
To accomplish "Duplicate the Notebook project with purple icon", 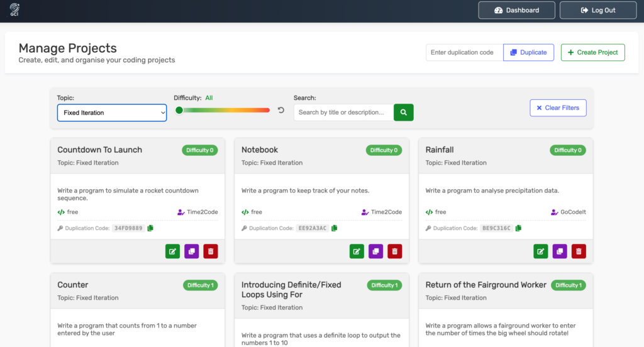I will coord(375,251).
